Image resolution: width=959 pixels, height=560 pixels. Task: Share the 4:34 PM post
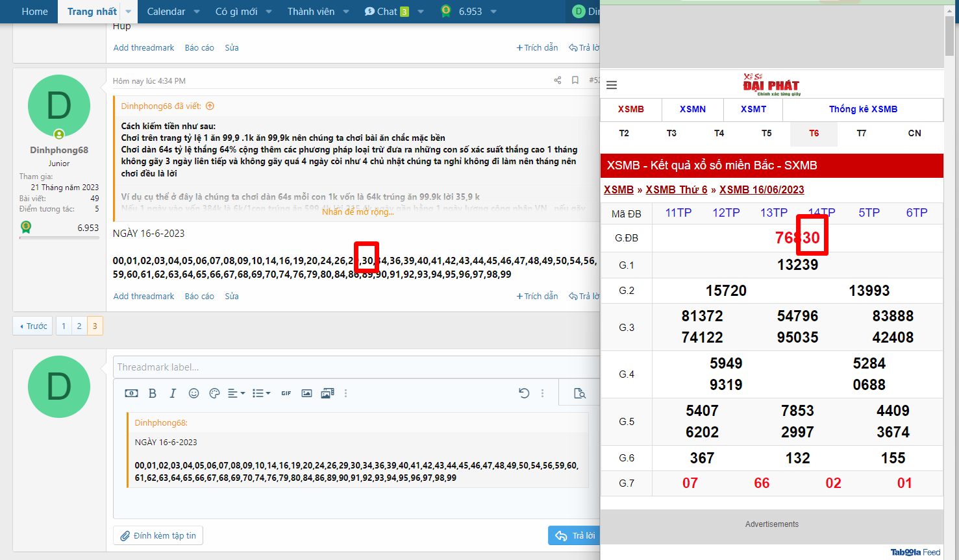pyautogui.click(x=557, y=80)
